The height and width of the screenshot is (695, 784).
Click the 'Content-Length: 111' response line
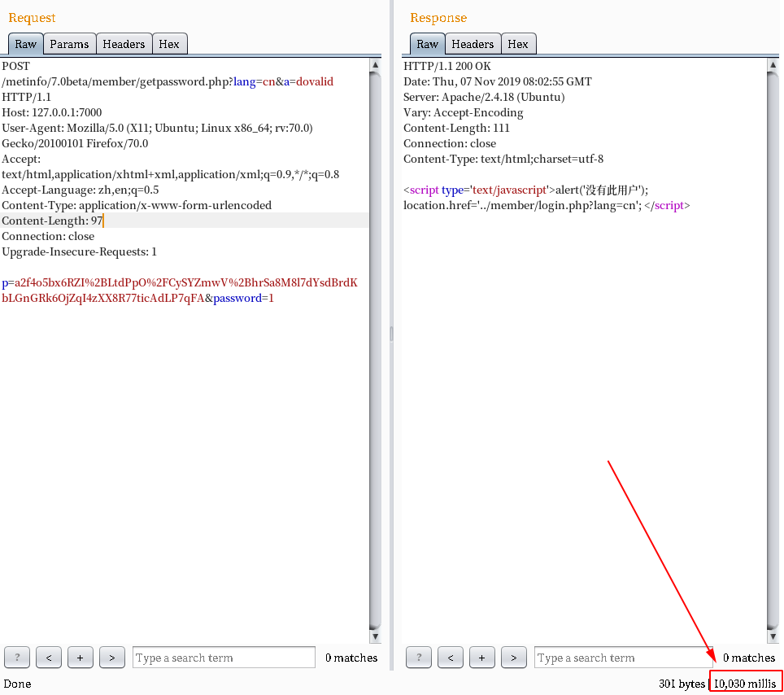click(x=456, y=128)
